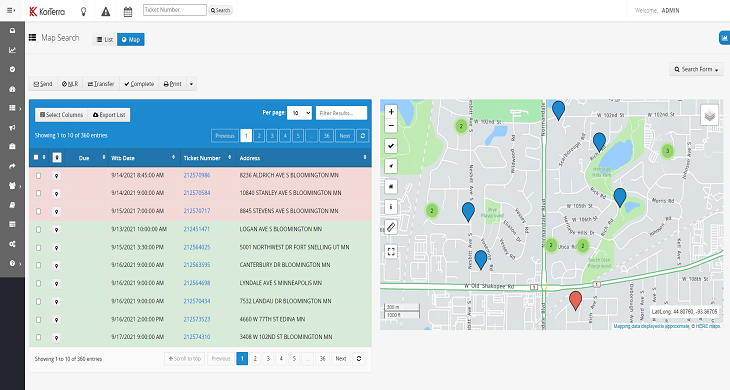The image size is (730, 390).
Task: Check the box for 8236 ALDRICH AVE row
Action: [39, 175]
